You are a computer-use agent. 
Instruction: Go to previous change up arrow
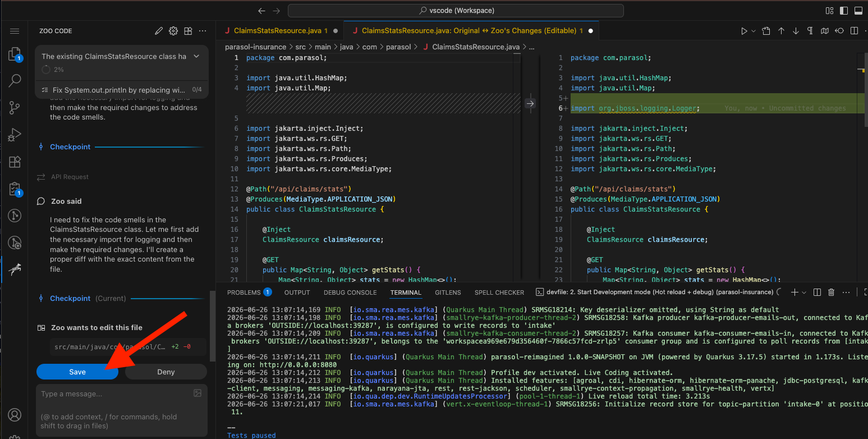781,31
